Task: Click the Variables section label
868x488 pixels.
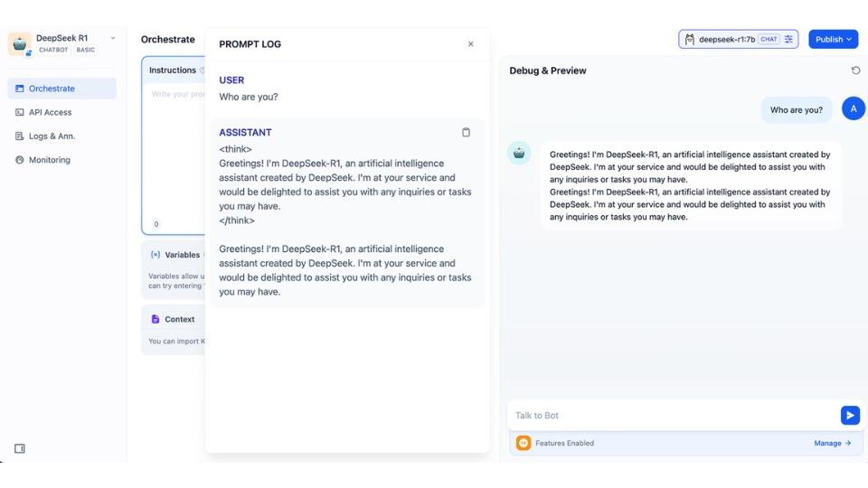Action: pos(182,255)
